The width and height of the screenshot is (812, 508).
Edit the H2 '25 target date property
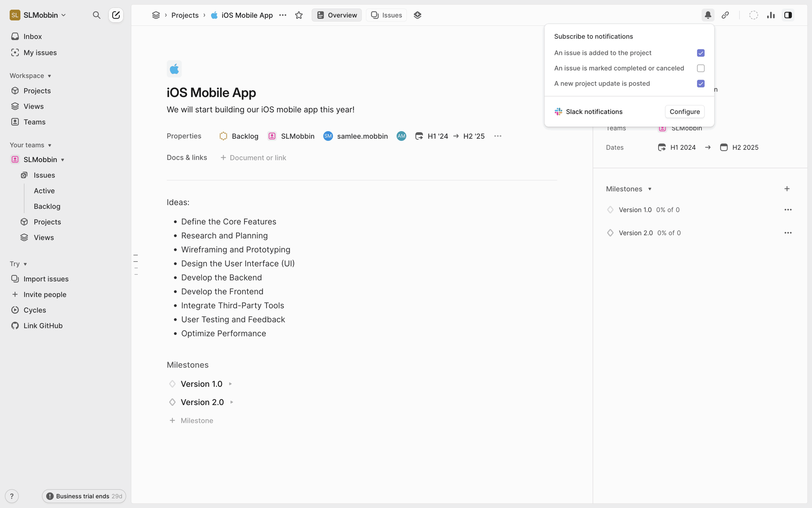(474, 136)
